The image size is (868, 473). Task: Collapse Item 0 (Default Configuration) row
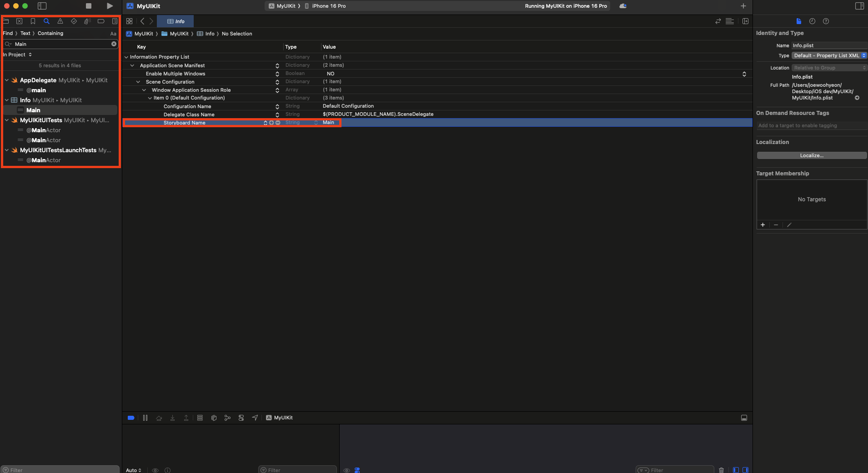150,98
